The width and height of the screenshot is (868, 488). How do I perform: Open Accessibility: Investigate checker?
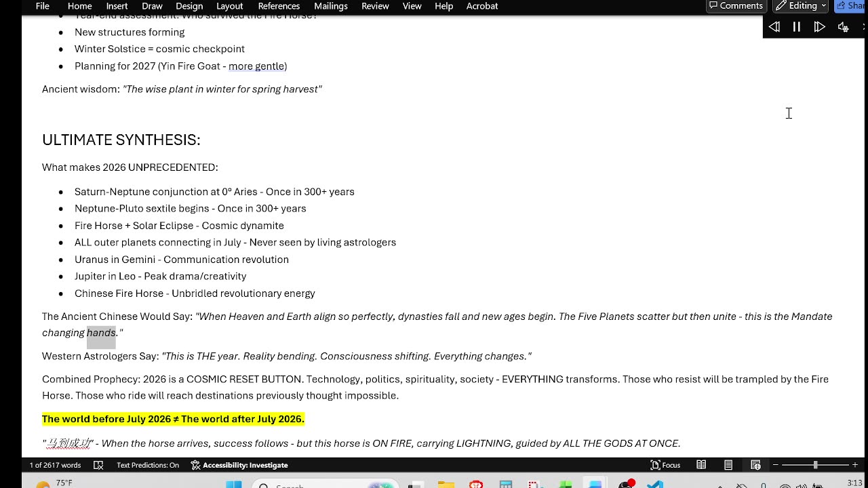tap(239, 465)
